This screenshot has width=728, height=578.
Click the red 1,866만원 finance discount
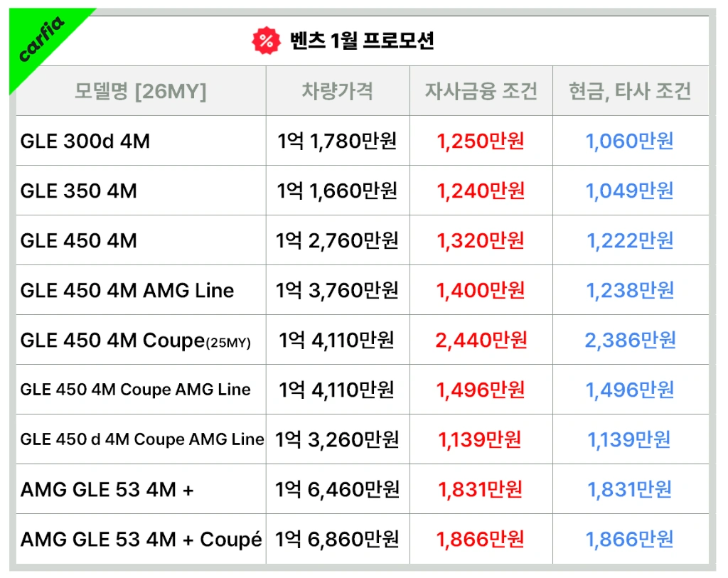click(481, 539)
